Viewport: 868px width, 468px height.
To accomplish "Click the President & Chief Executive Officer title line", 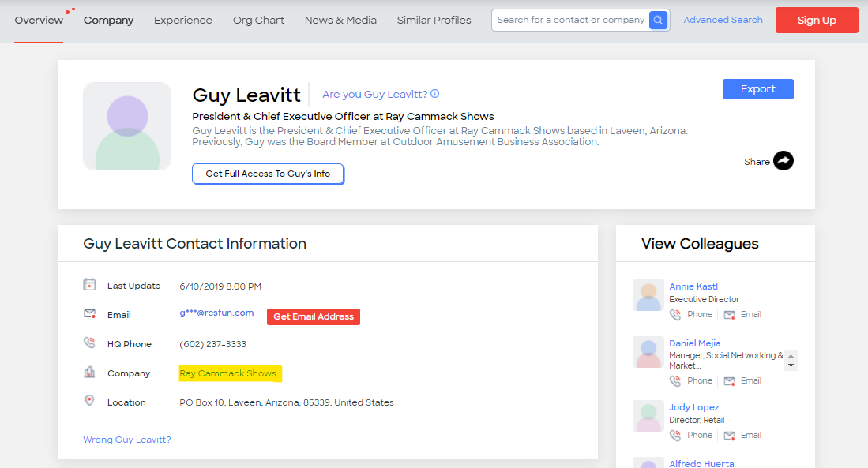I will tap(344, 117).
